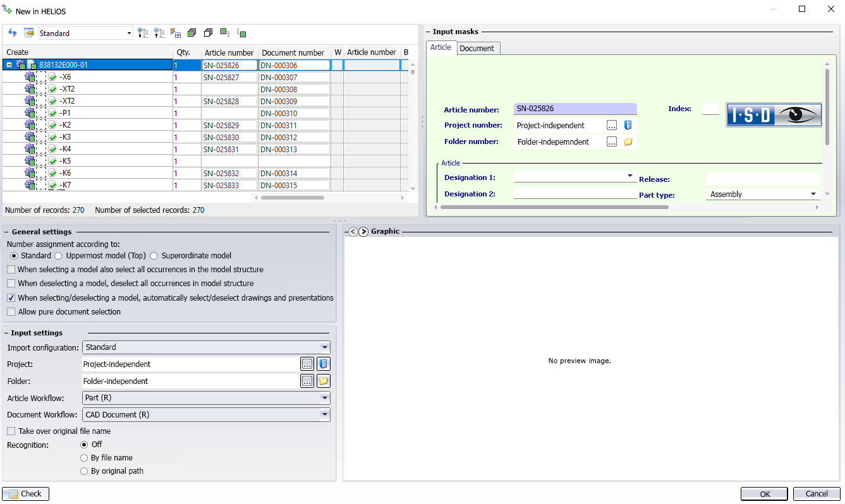Switch to the Article tab
This screenshot has width=845, height=504.
(x=441, y=47)
